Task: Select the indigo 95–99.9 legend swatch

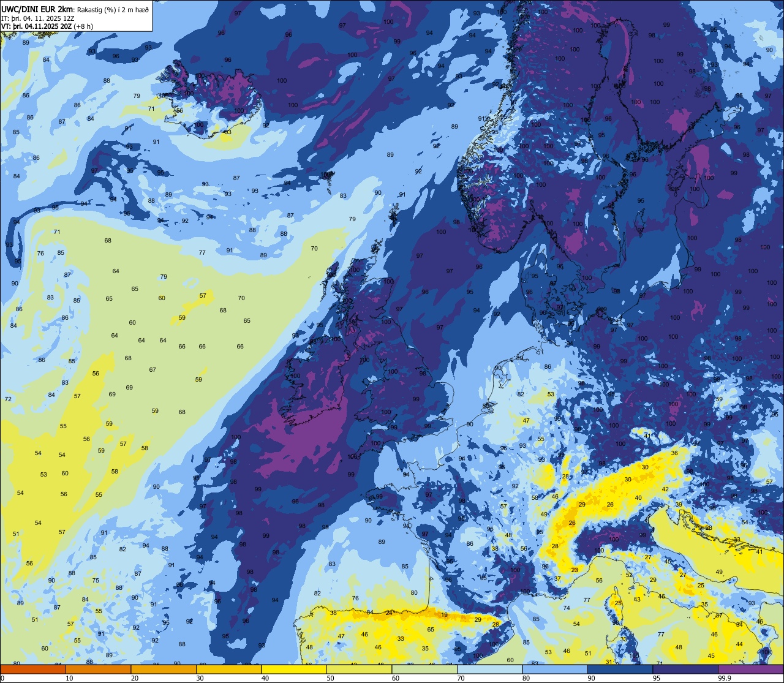Action: (685, 669)
